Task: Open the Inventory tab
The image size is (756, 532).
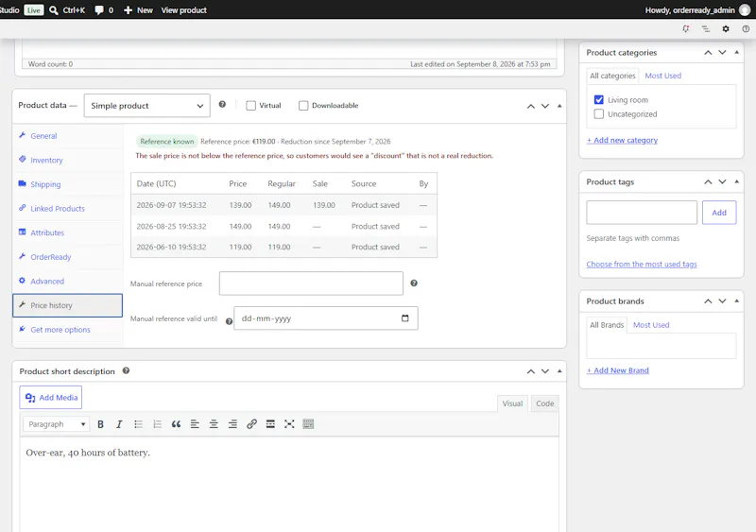Action: tap(67, 160)
